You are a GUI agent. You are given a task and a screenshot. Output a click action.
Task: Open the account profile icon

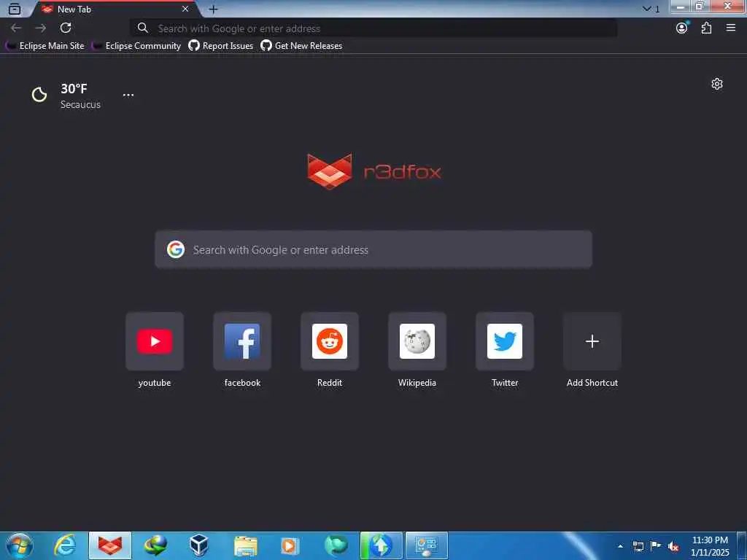click(682, 28)
